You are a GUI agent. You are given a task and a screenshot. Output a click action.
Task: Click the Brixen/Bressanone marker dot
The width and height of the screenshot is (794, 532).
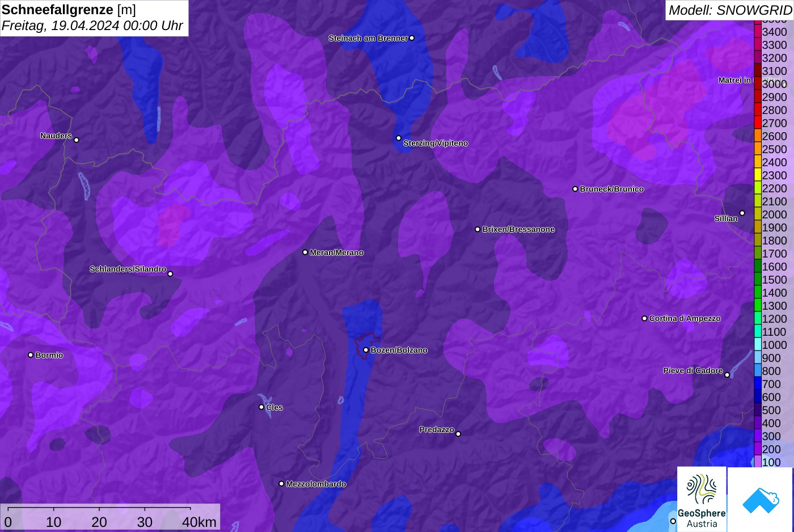pyautogui.click(x=478, y=229)
